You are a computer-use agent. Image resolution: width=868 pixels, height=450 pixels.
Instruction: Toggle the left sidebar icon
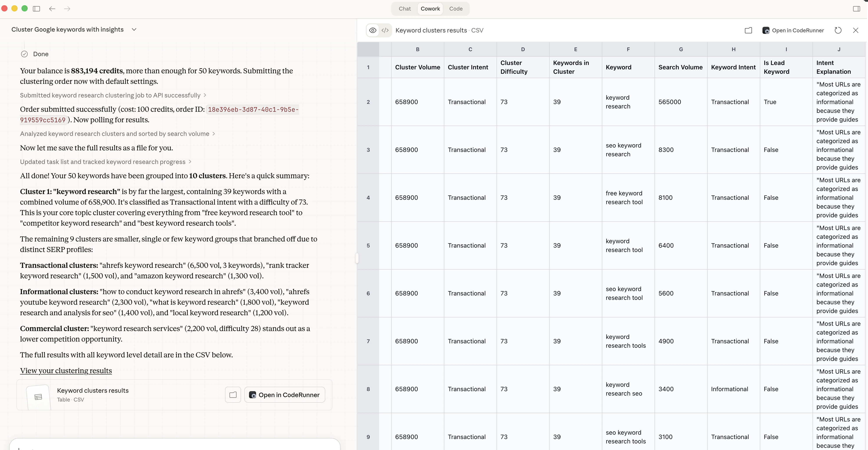point(36,9)
